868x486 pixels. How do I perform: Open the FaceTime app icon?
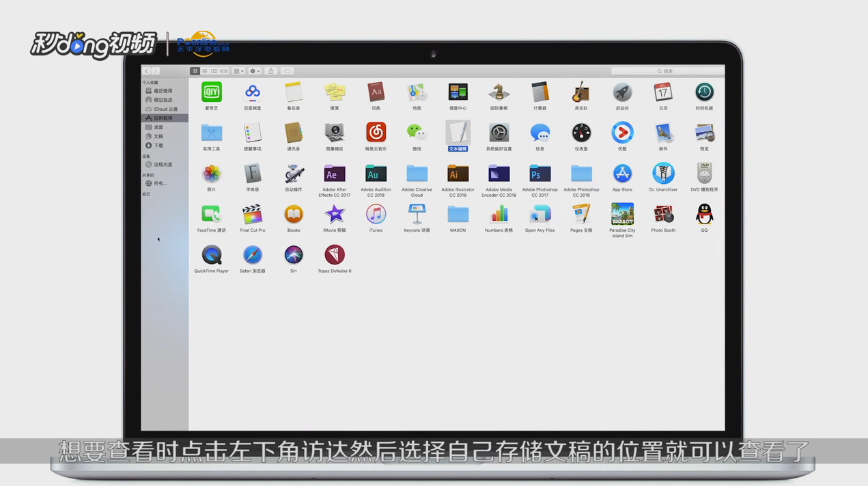pos(212,214)
